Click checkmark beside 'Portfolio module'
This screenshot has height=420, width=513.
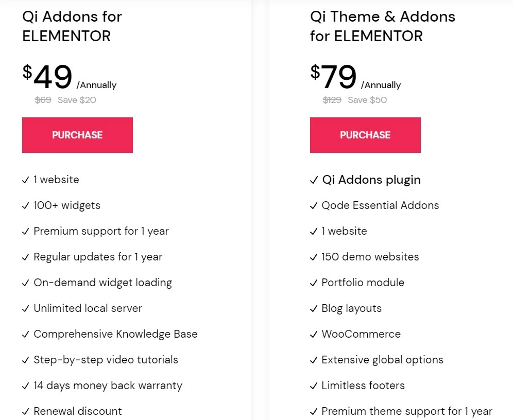[x=314, y=283]
